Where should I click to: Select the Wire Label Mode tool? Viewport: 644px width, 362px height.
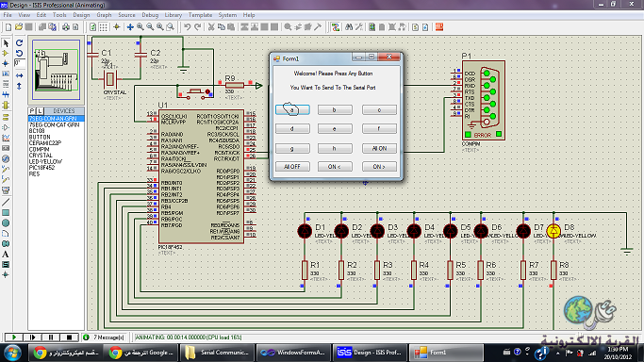coord(6,74)
